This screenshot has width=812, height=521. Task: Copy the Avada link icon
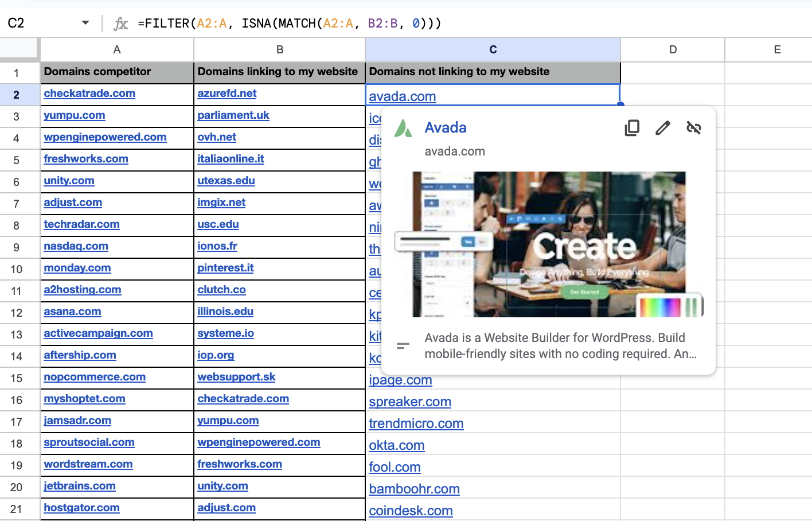coord(632,127)
